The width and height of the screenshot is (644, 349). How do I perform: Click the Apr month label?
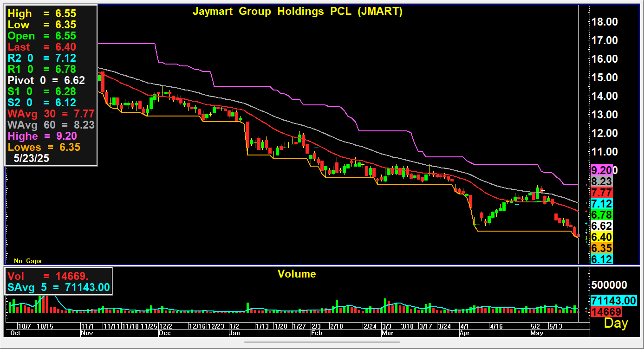[464, 333]
